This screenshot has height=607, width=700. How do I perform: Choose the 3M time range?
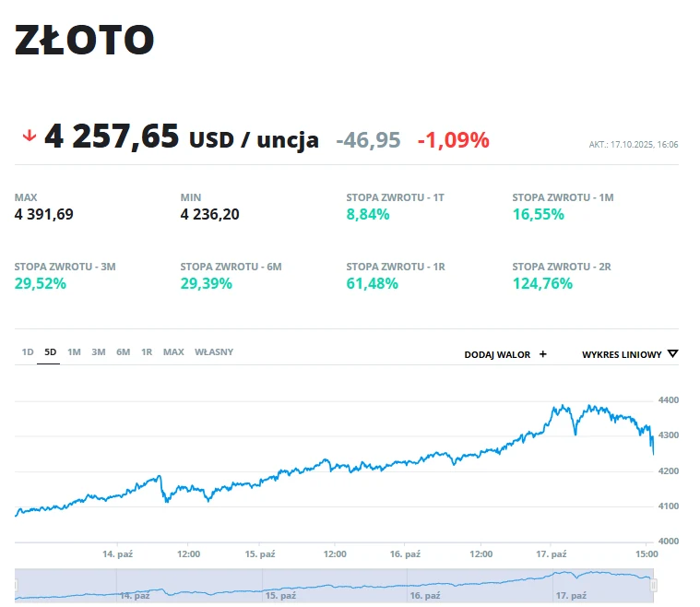(98, 351)
